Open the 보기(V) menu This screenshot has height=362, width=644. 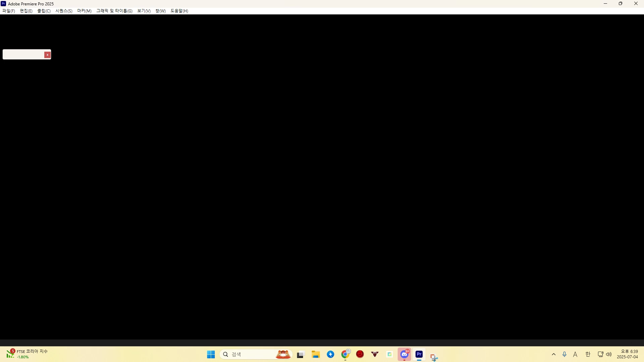144,11
